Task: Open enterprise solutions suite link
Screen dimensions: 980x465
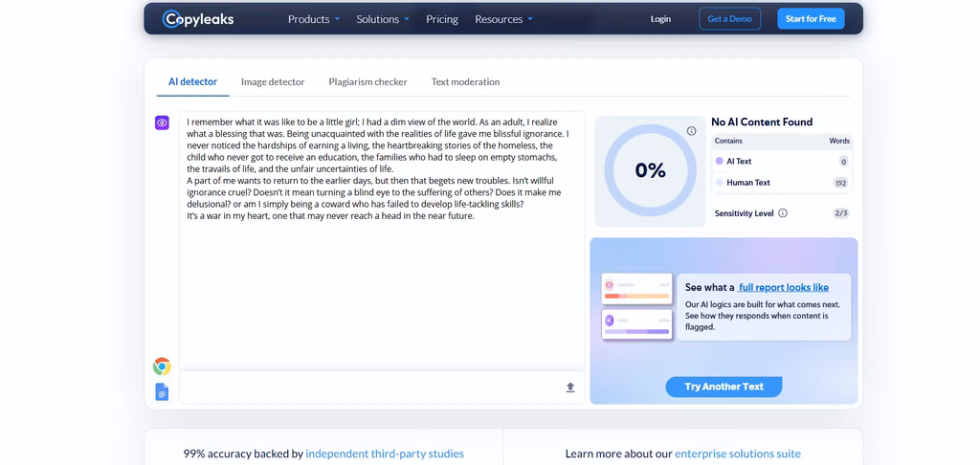Action: [x=738, y=454]
